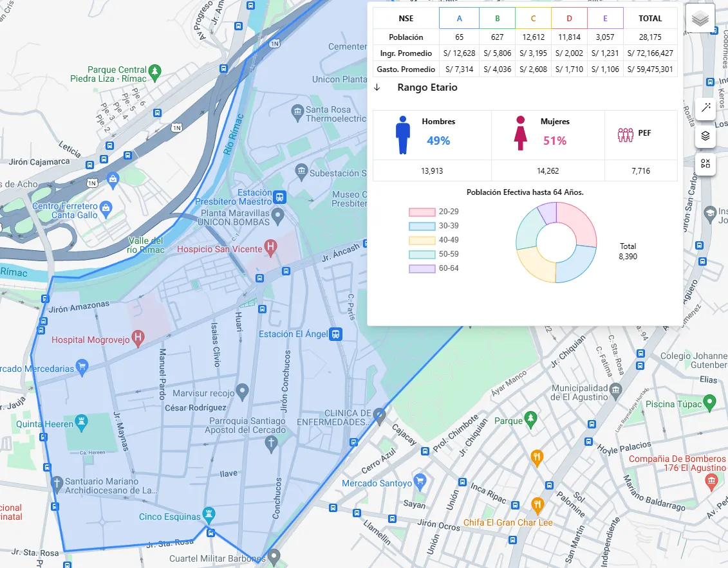Click the Piscina Túpac green marker
The width and height of the screenshot is (728, 568).
tap(709, 402)
